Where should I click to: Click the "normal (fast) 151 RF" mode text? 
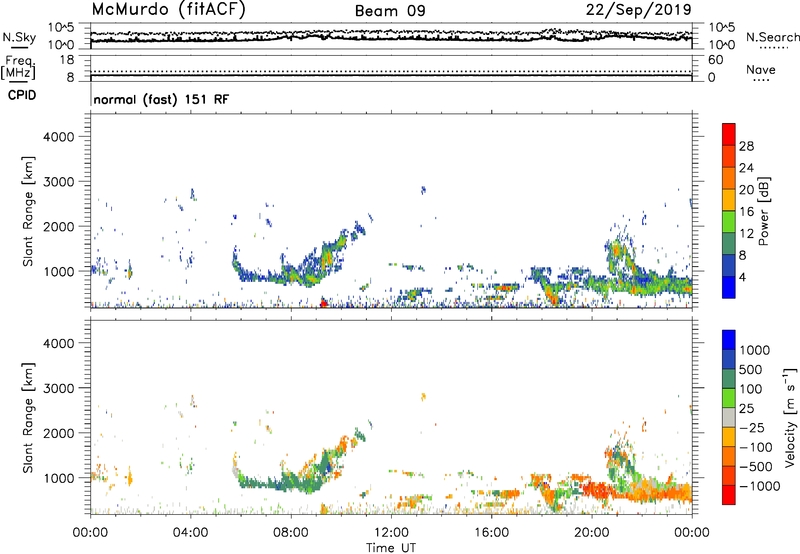pyautogui.click(x=161, y=99)
